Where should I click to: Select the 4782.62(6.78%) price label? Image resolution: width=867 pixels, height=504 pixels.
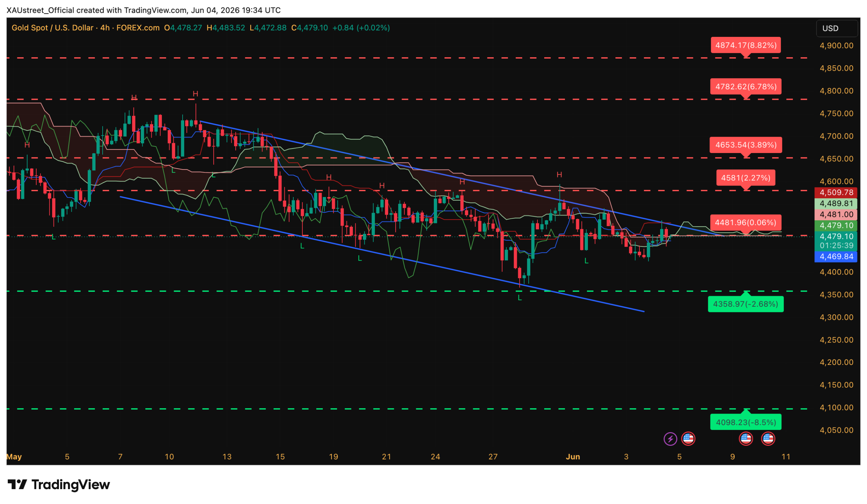(x=745, y=87)
